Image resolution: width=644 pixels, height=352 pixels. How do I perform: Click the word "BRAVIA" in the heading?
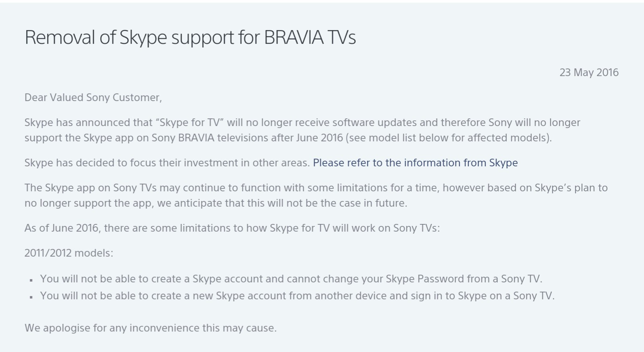(x=294, y=37)
